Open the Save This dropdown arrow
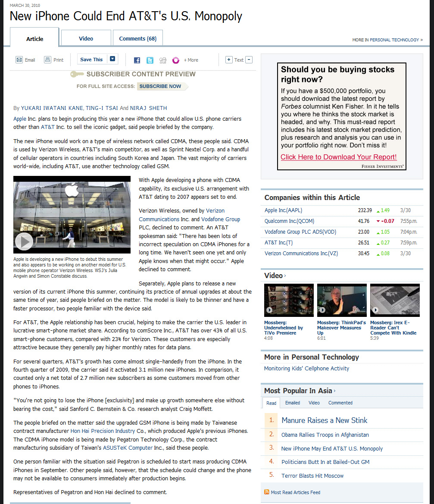Screen dimensions: 434x504 coord(112,59)
